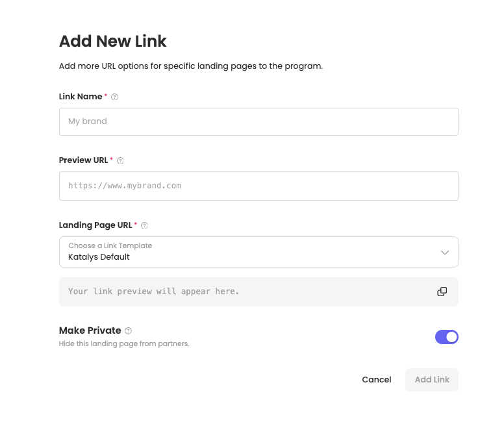The image size is (504, 424).
Task: Focus the Link Name input field
Action: coord(258,121)
